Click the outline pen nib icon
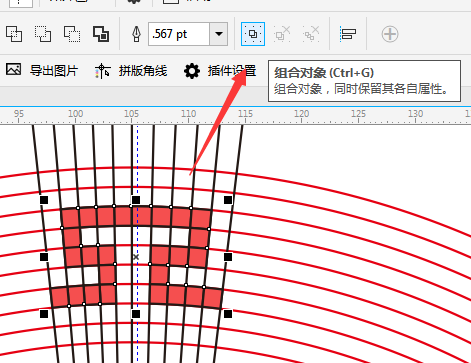 [x=136, y=34]
